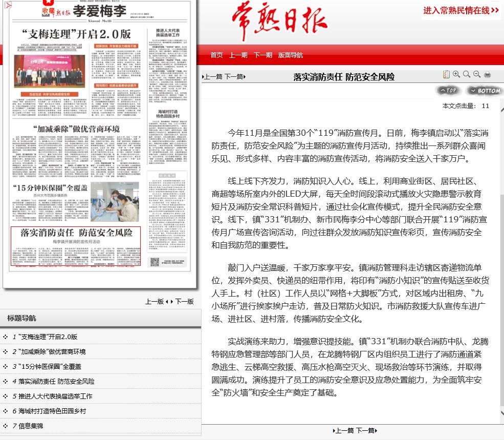Click the group photo on the newspaper page

(50, 71)
